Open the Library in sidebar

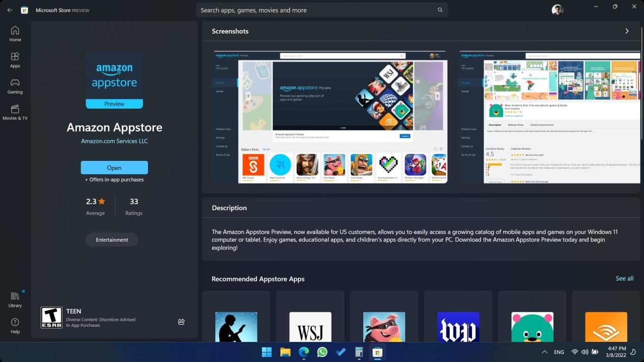point(15,299)
